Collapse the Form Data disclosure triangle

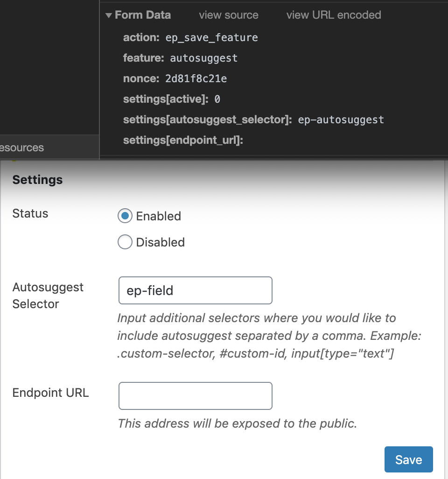108,14
